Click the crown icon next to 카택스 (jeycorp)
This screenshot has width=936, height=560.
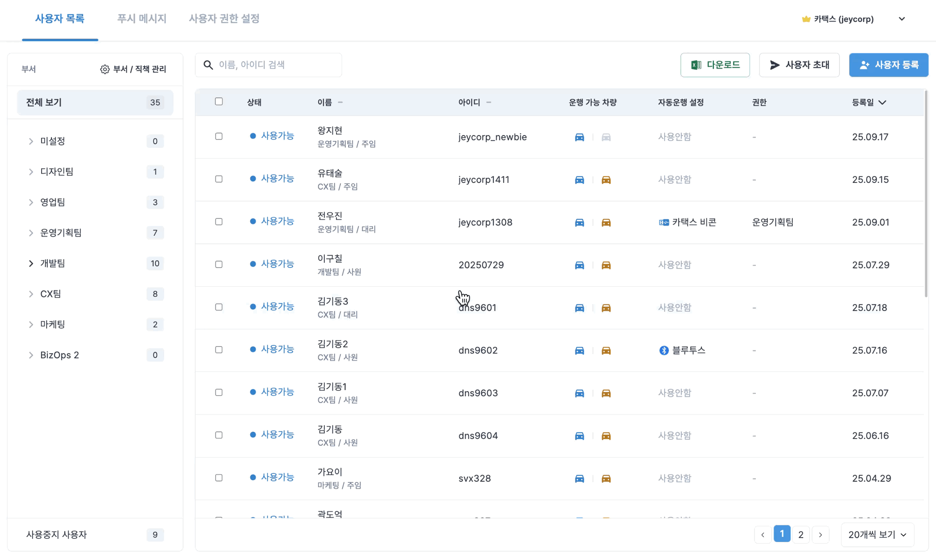[806, 19]
